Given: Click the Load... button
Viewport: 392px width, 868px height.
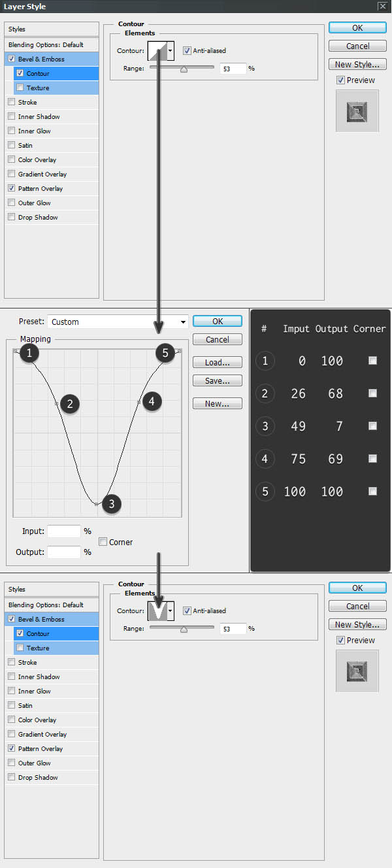Looking at the screenshot, I should click(218, 362).
